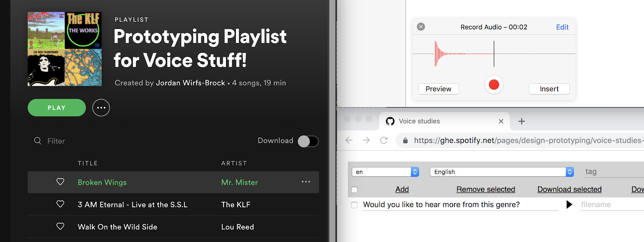The image size is (644, 242).
Task: Click Edit in Record Audio panel
Action: (562, 27)
